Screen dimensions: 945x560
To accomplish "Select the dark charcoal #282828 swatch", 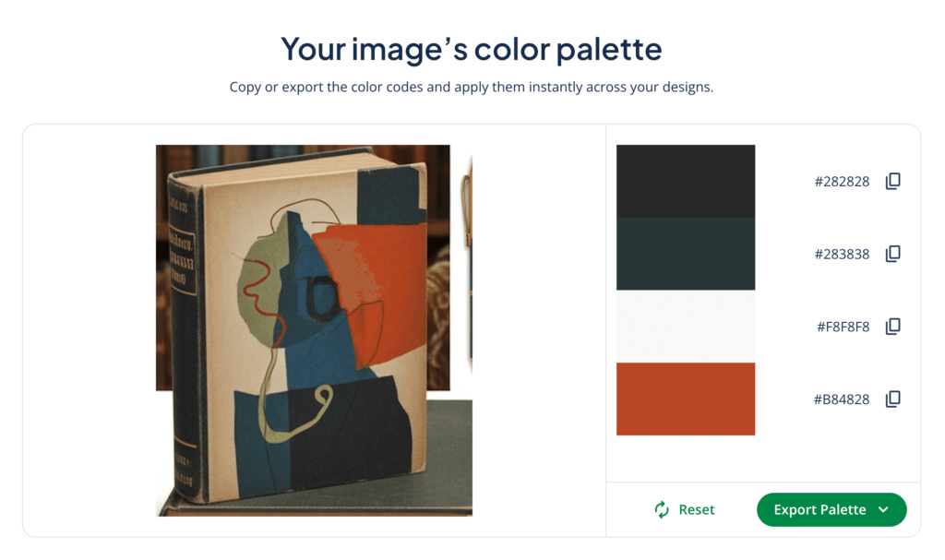I will click(686, 181).
